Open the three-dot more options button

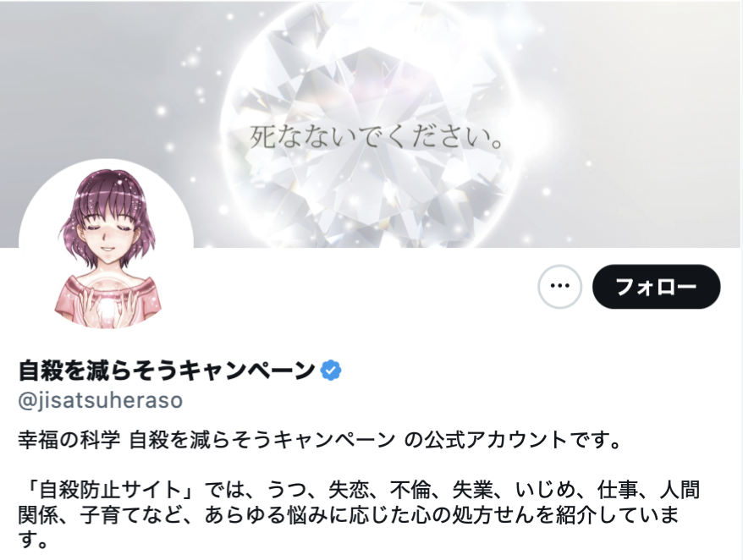pyautogui.click(x=559, y=287)
